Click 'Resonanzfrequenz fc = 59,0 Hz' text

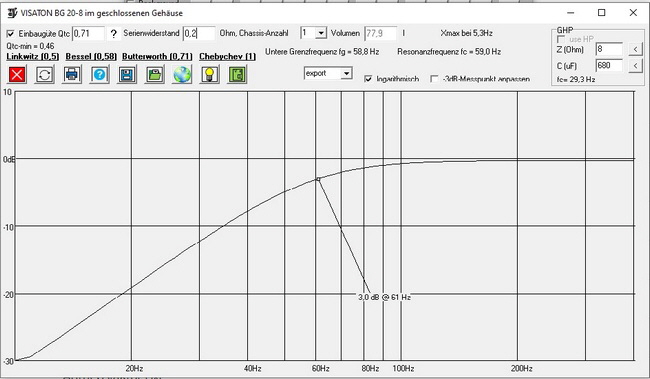pyautogui.click(x=449, y=52)
